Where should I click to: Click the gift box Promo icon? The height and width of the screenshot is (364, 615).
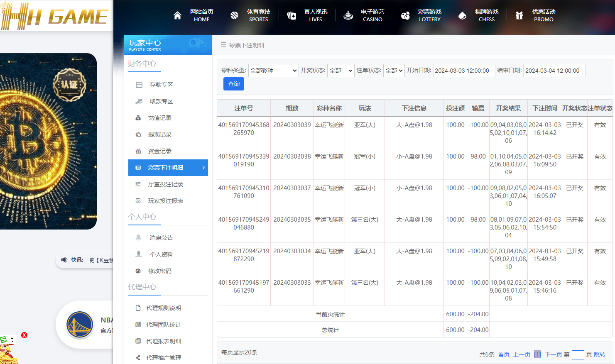coord(519,15)
